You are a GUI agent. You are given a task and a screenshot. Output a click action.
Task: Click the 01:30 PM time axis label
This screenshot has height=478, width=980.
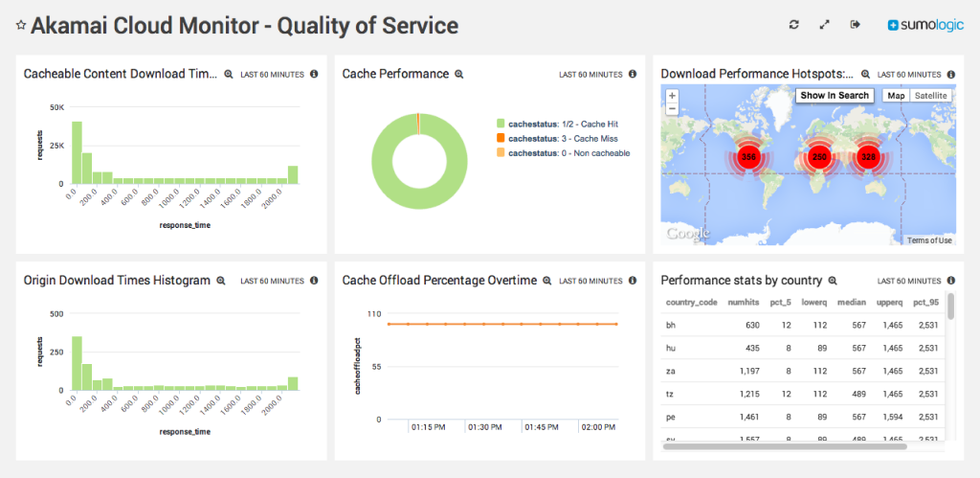[486, 428]
